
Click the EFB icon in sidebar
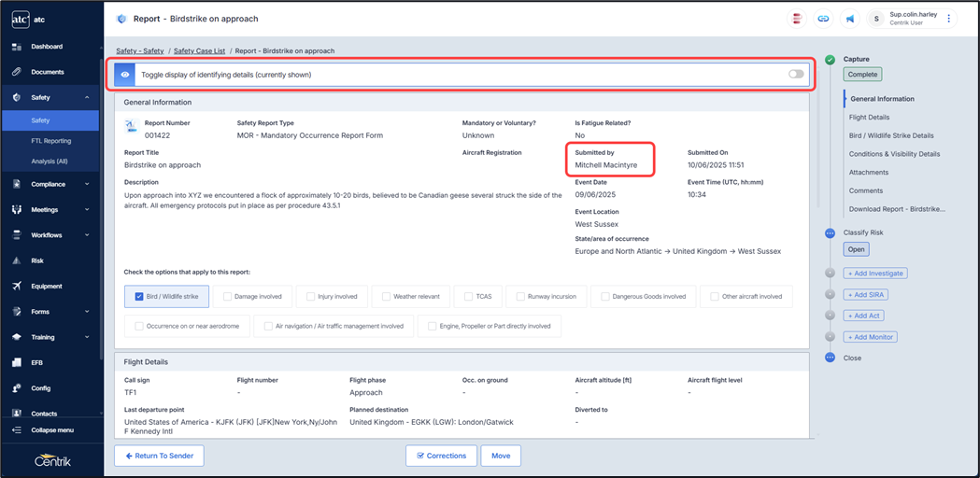[17, 362]
